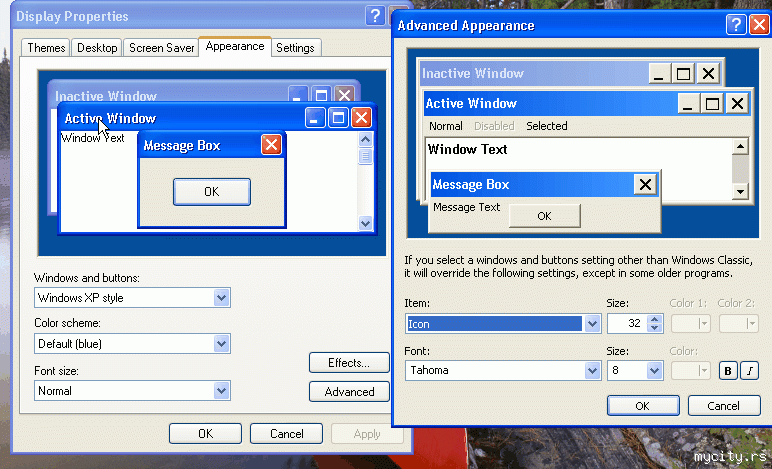Click minimize icon on XP Active Window preview
The image size is (772, 469).
click(315, 118)
